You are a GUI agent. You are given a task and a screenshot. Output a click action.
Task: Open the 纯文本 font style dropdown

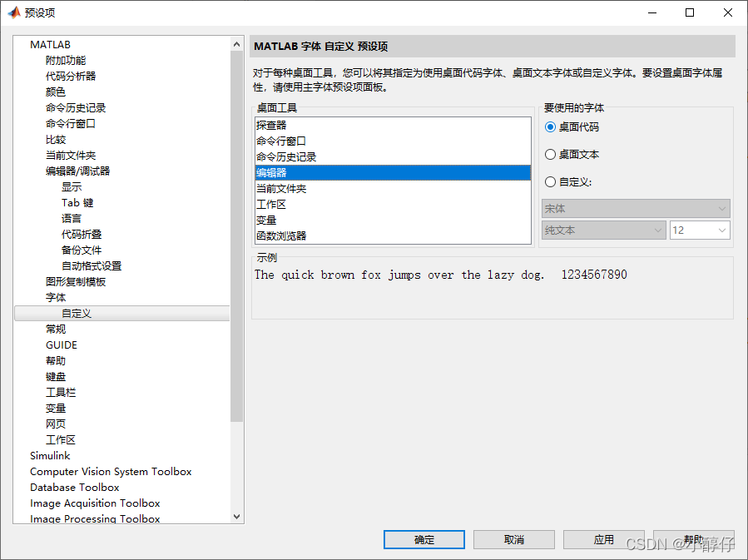click(x=603, y=230)
